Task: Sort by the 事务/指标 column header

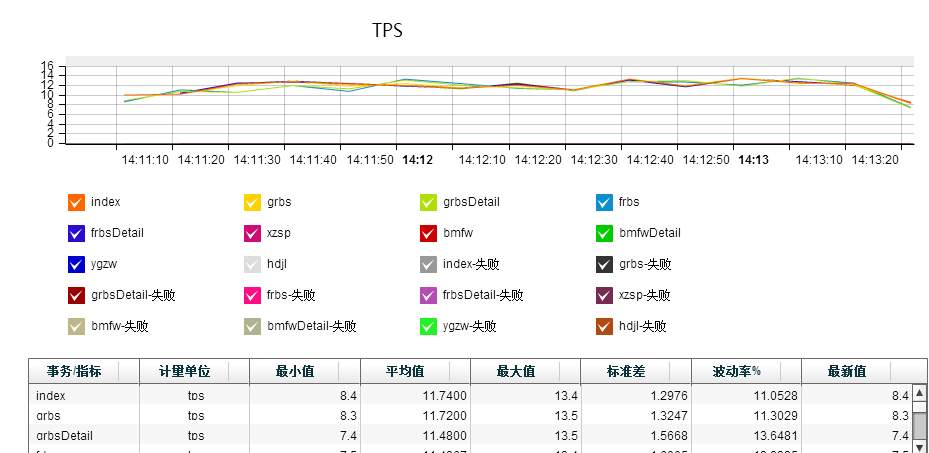Action: pyautogui.click(x=84, y=371)
